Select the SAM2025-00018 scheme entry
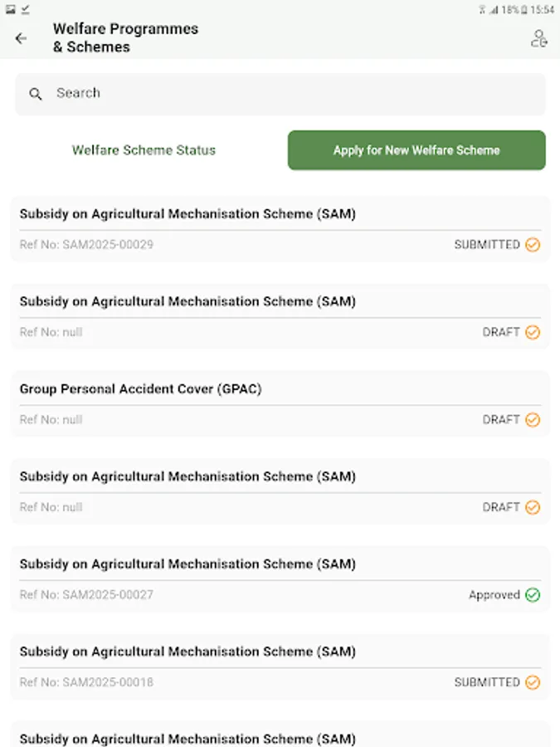 coord(187,652)
